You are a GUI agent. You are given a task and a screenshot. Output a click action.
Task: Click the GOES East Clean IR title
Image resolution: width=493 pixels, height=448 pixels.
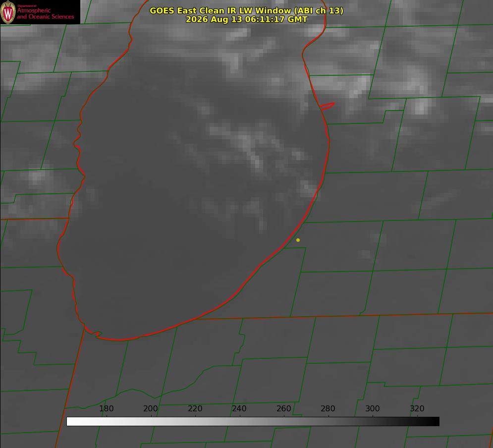pyautogui.click(x=246, y=10)
